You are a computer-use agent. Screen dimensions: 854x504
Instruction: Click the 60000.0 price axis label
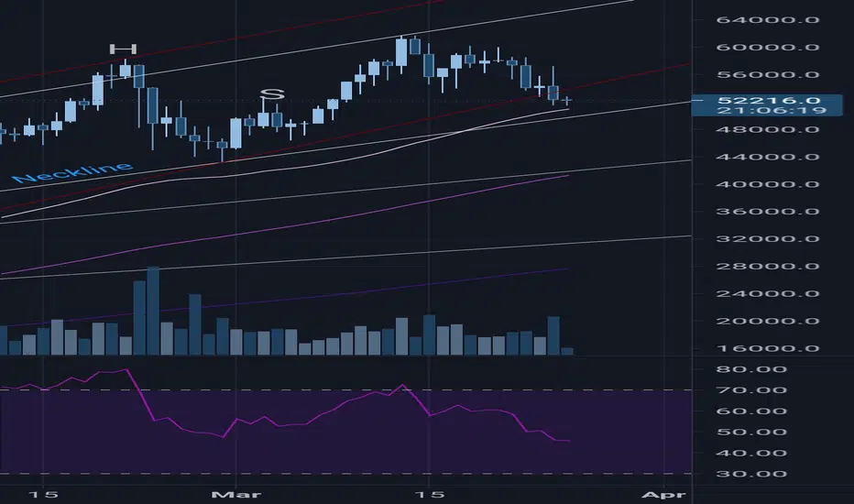click(768, 48)
